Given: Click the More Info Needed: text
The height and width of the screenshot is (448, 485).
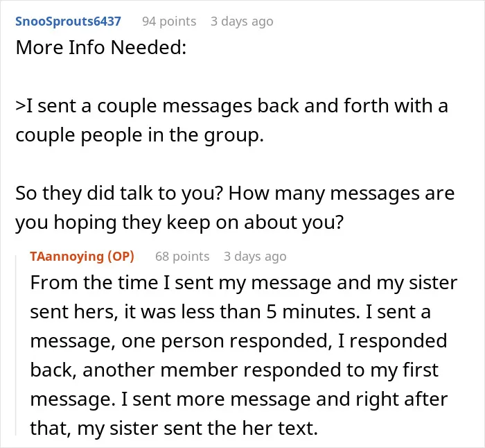Looking at the screenshot, I should click(101, 47).
